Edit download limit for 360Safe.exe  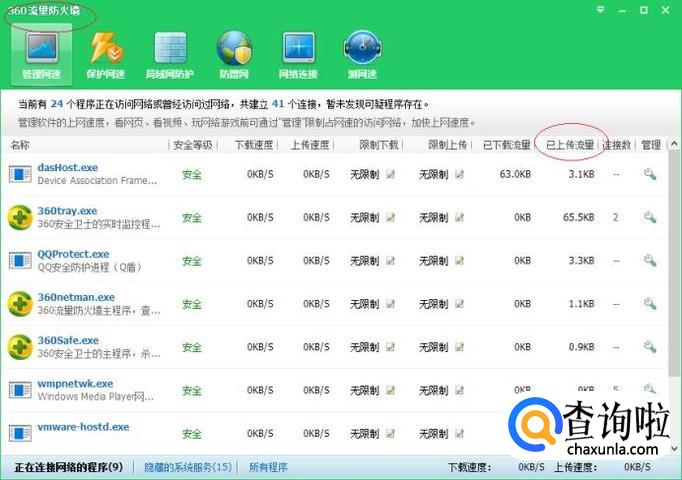391,347
